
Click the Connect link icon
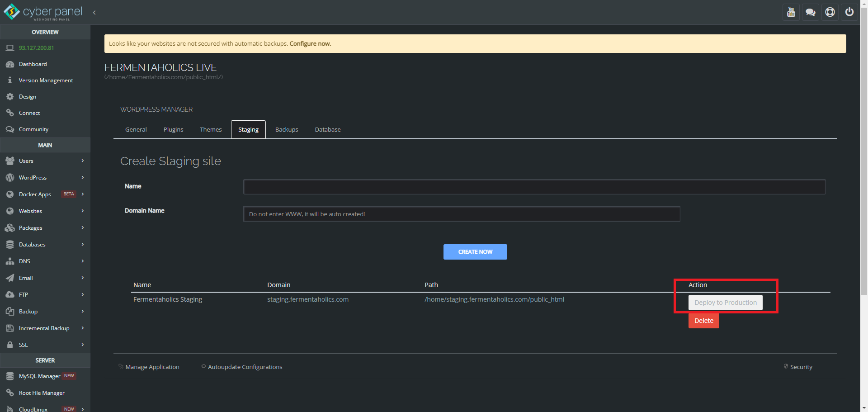click(x=10, y=113)
